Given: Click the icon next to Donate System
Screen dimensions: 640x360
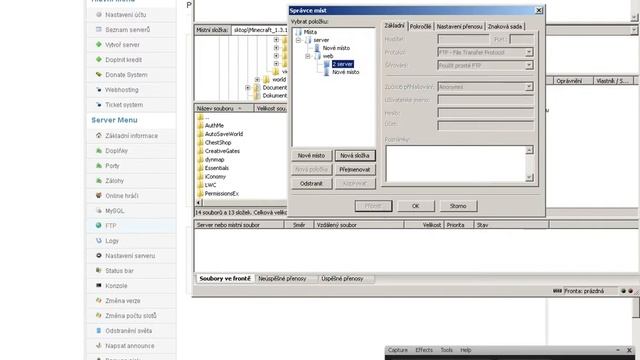Looking at the screenshot, I should [x=99, y=75].
